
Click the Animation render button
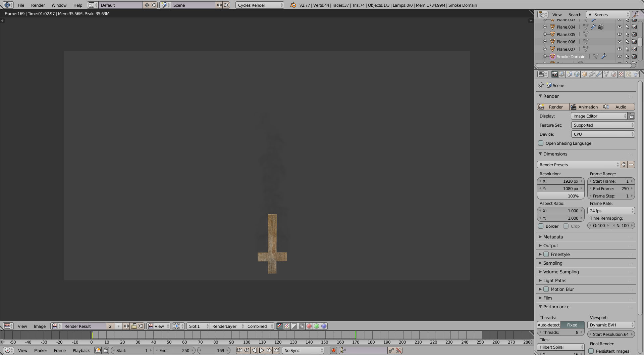(586, 107)
